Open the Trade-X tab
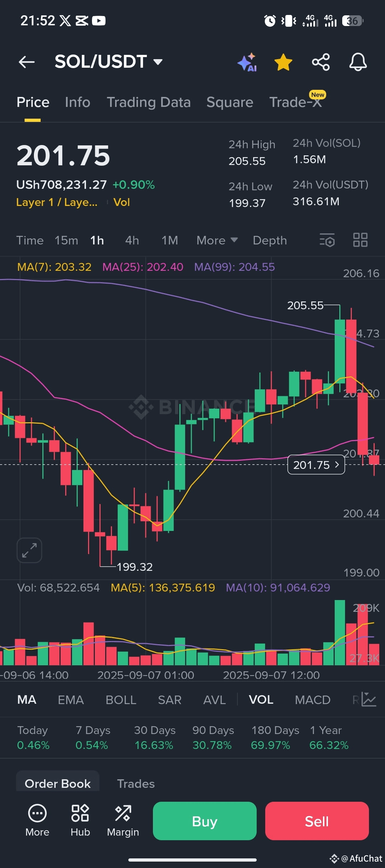Screen dimensions: 385x868 (x=296, y=102)
